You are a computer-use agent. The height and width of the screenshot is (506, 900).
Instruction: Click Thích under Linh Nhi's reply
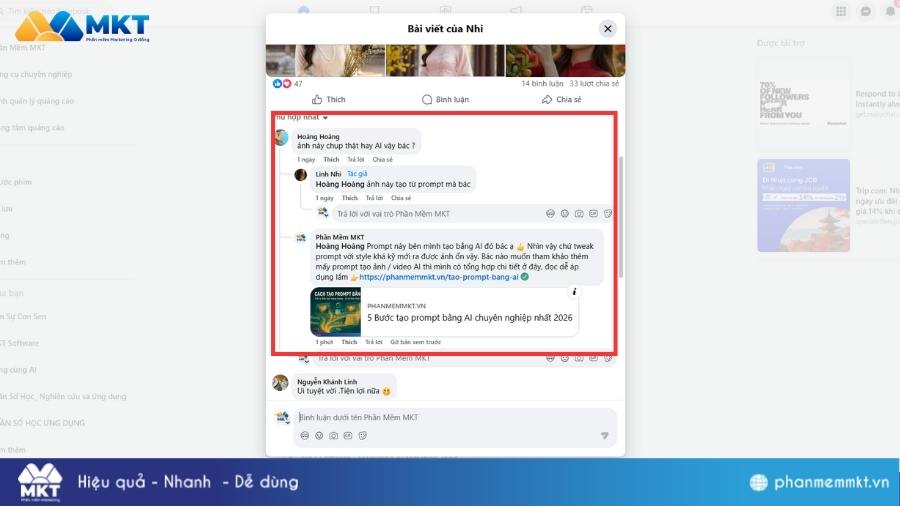pos(350,198)
